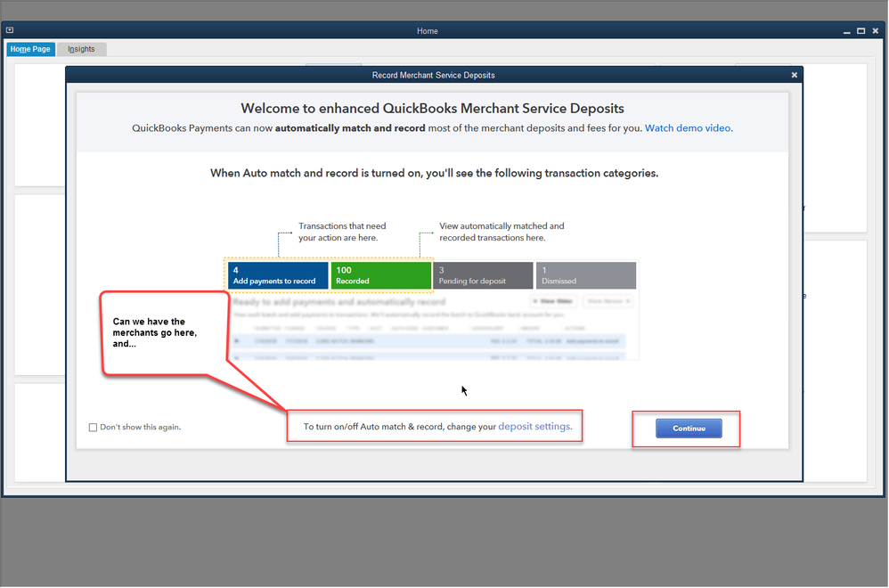Image resolution: width=889 pixels, height=588 pixels.
Task: Select the green Recorded tile
Action: (381, 275)
